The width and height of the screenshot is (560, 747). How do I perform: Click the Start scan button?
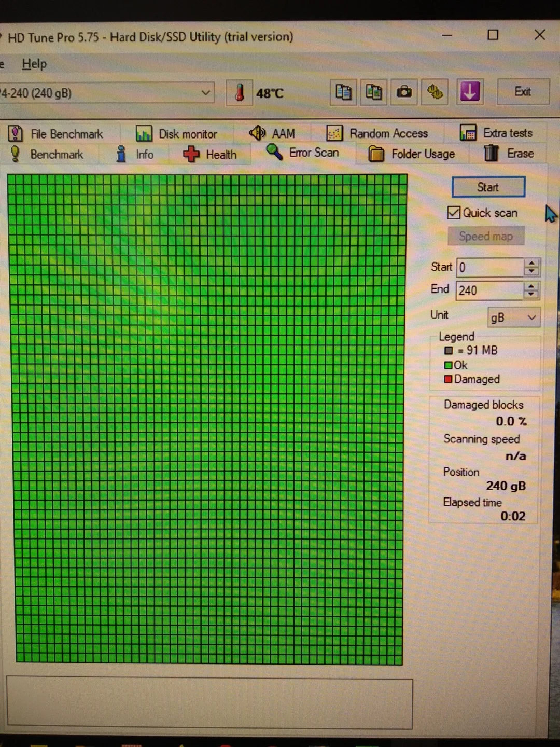(488, 187)
